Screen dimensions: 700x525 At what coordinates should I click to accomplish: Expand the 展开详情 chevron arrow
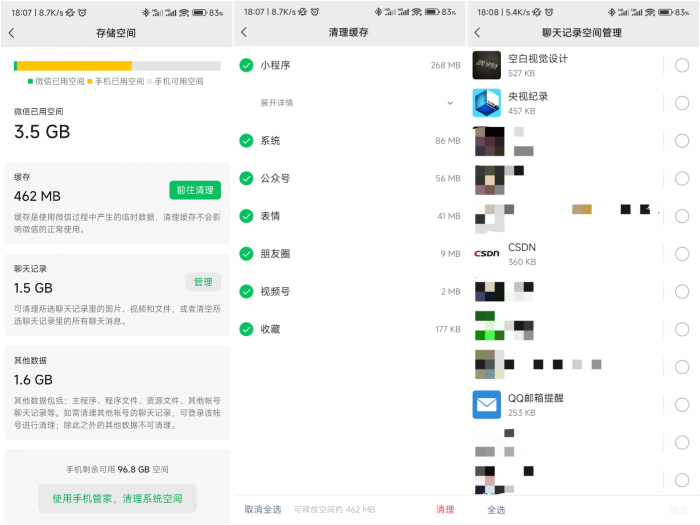point(450,103)
